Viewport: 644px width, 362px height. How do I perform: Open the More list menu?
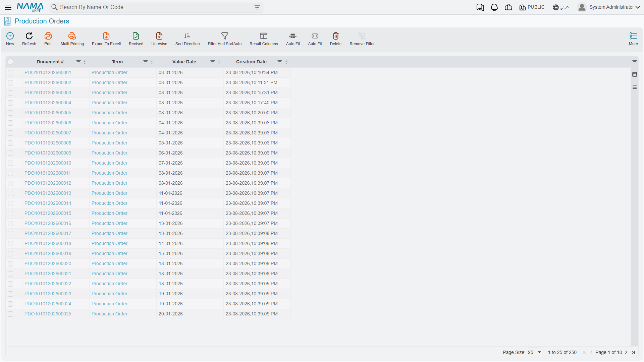click(x=633, y=36)
